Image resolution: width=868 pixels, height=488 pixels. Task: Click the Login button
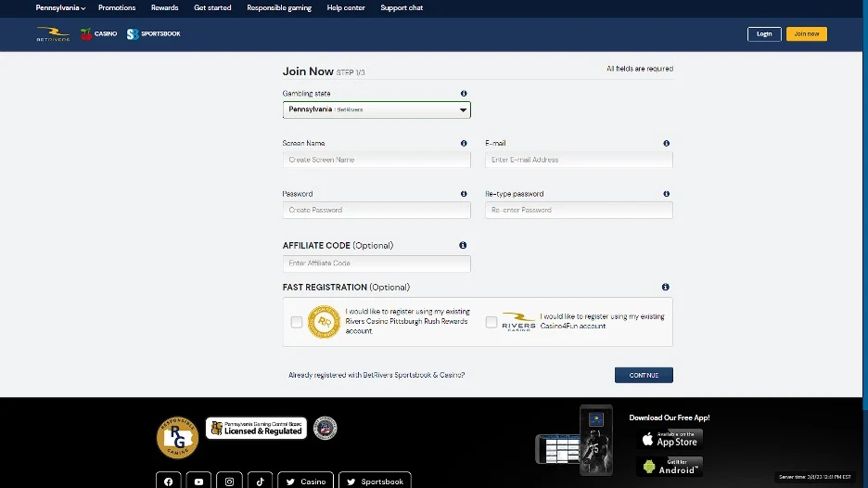pos(764,33)
